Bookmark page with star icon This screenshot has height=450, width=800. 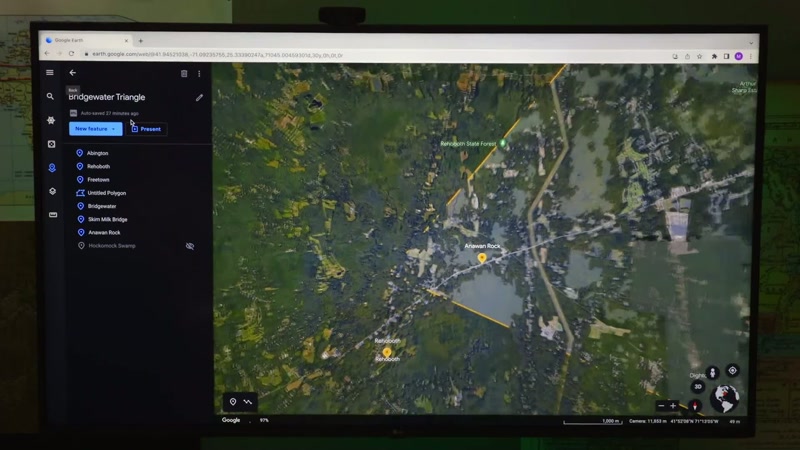pos(699,57)
